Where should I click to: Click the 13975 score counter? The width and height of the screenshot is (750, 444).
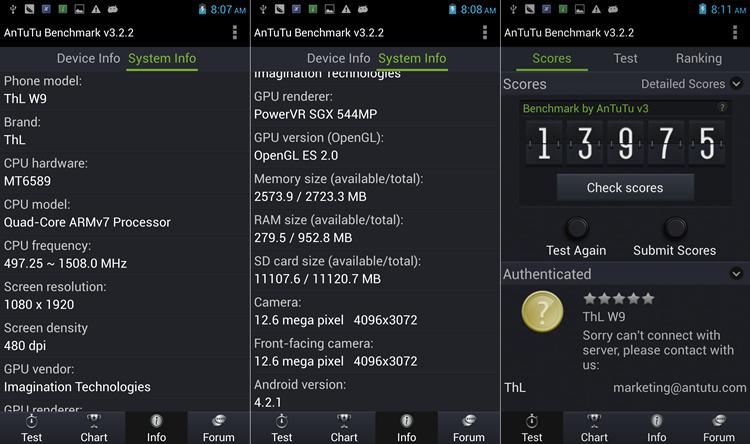[x=625, y=143]
